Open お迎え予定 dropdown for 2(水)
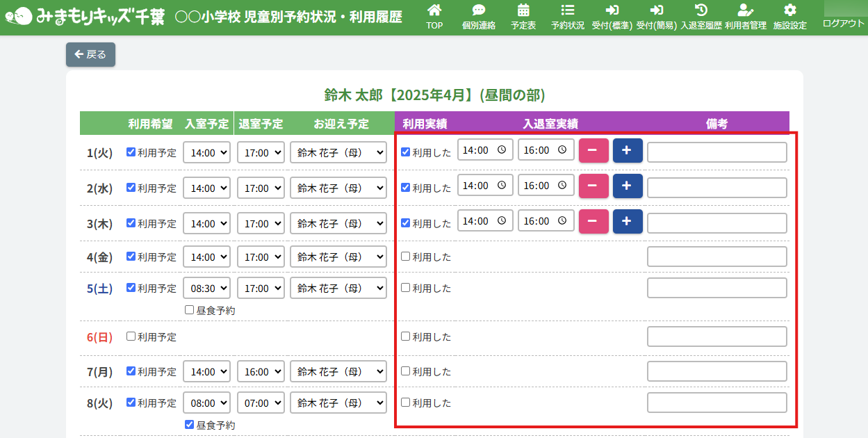The image size is (868, 438). pyautogui.click(x=338, y=188)
